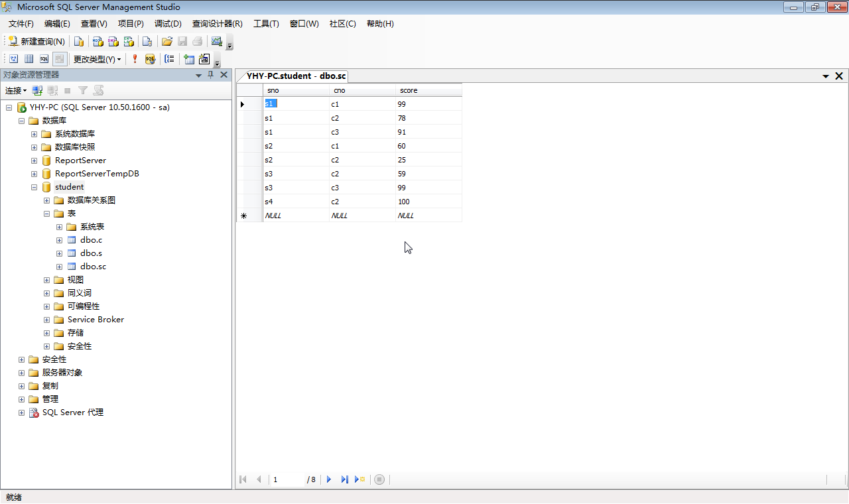
Task: Click the SQL Server Compact query icon
Action: coord(148,41)
